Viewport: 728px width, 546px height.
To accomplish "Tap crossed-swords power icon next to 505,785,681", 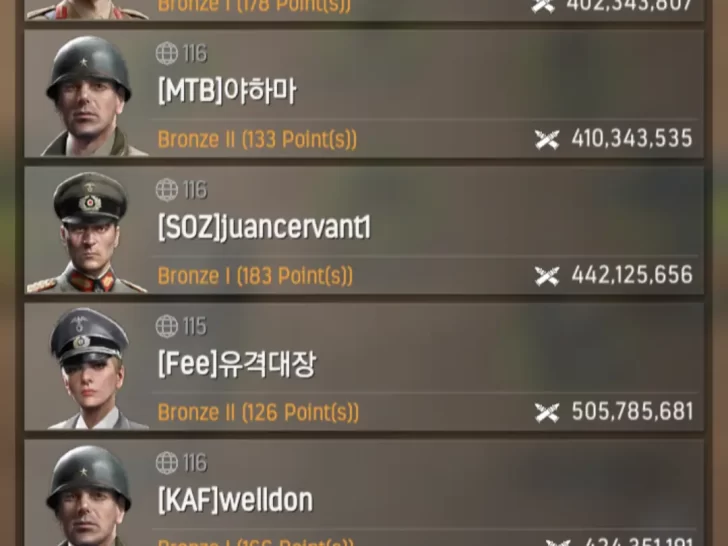I will click(546, 412).
